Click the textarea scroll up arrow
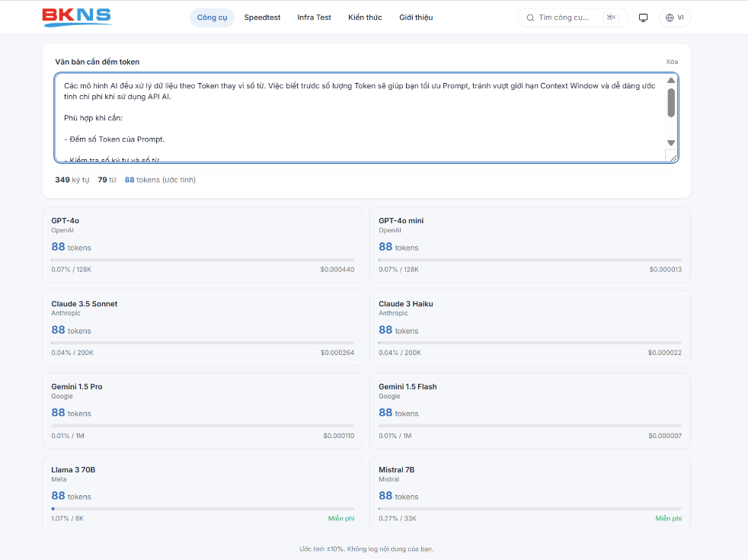Screen dimensions: 748x560 pos(671,80)
